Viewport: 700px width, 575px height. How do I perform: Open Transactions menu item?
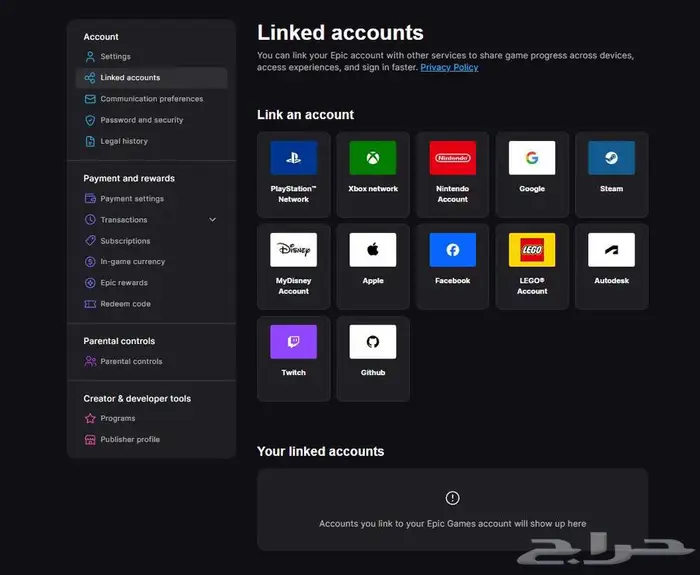coord(151,220)
